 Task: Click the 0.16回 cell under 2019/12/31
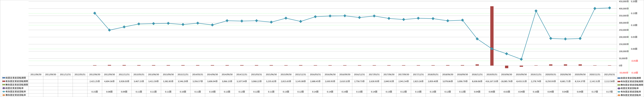click(536, 92)
